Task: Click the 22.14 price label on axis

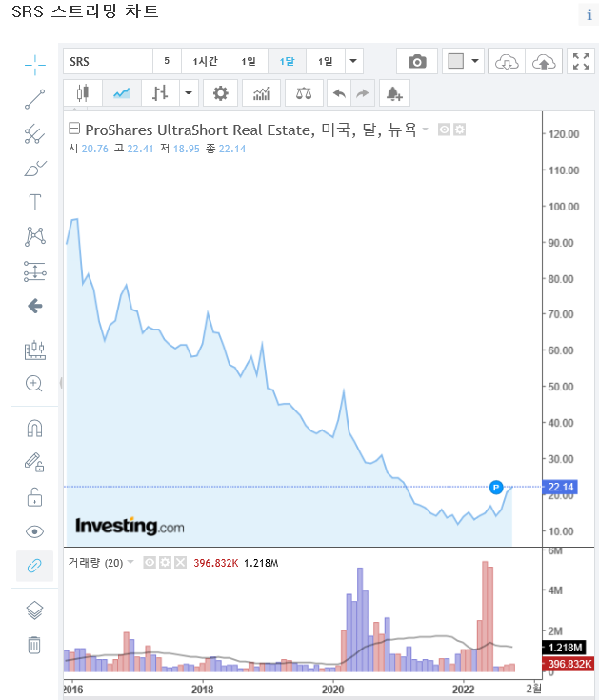Action: [x=560, y=487]
